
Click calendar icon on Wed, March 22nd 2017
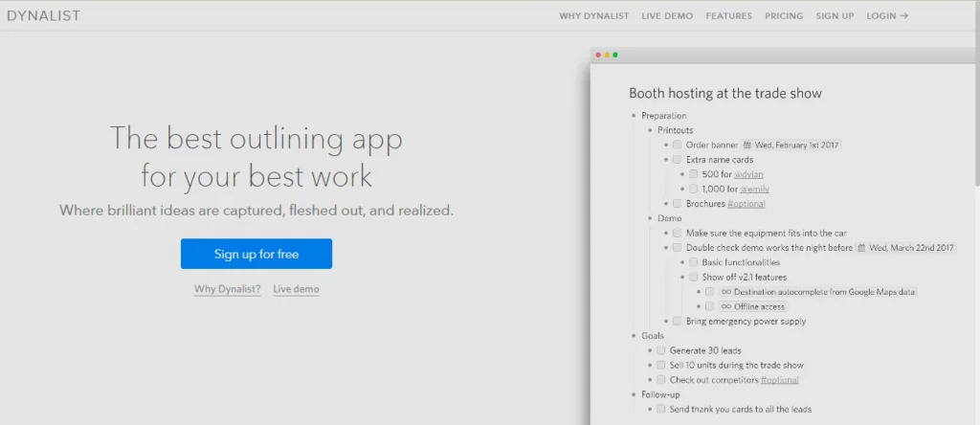[861, 248]
